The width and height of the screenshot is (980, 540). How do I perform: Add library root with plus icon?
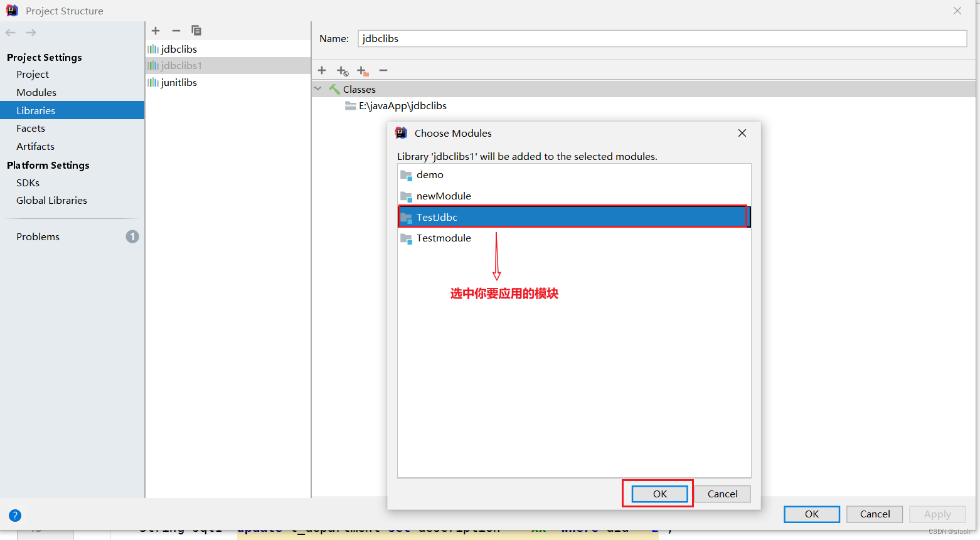point(322,70)
